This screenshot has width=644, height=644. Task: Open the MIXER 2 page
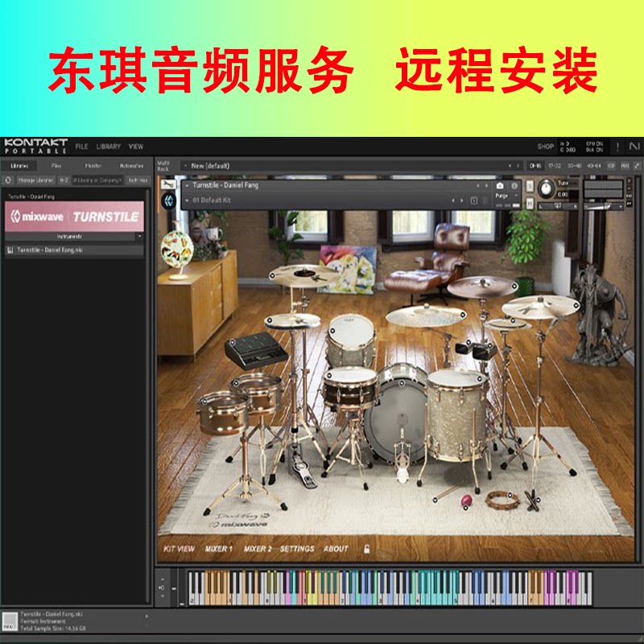coord(258,549)
